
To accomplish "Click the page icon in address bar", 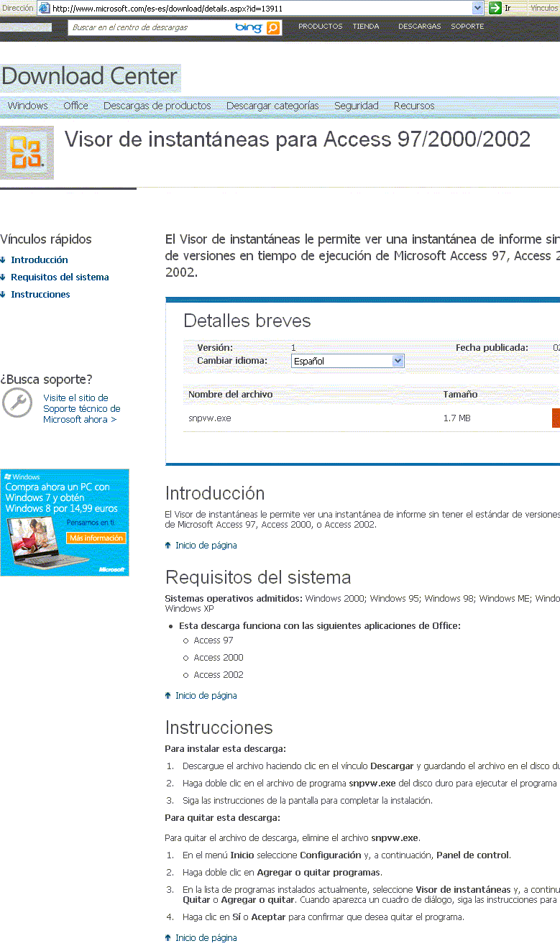I will click(x=44, y=8).
